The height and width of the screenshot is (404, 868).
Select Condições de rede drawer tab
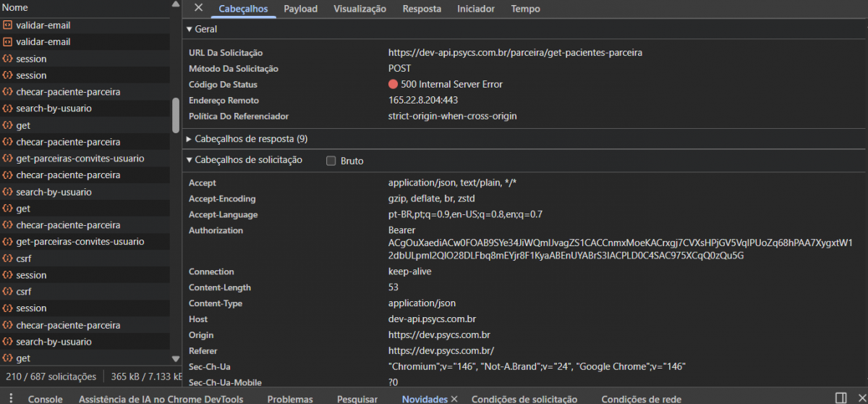(x=641, y=399)
